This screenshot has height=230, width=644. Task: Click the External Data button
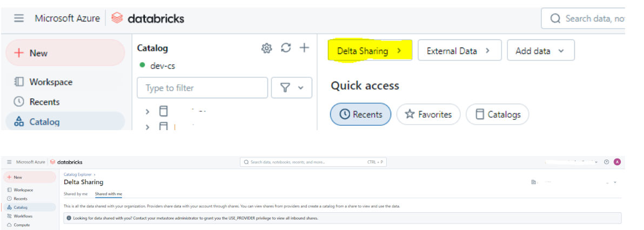(459, 51)
